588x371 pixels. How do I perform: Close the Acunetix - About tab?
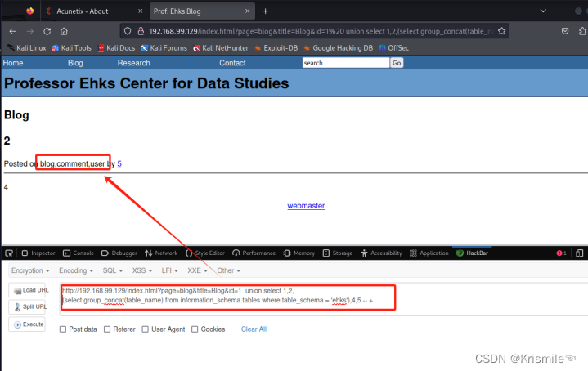(x=140, y=11)
